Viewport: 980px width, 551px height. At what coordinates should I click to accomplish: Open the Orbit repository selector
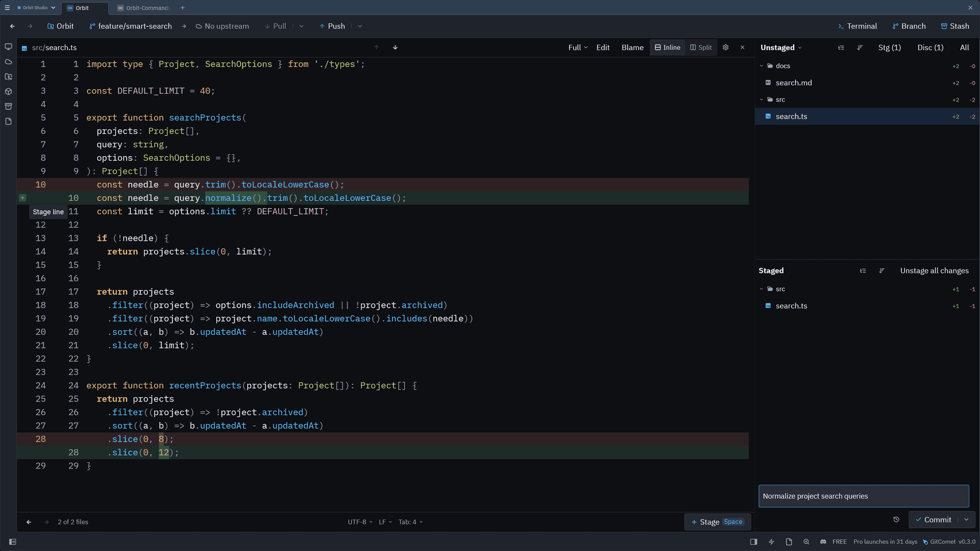(60, 26)
